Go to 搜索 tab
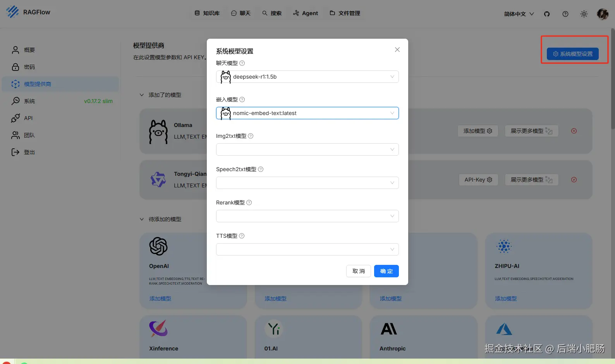This screenshot has height=364, width=615. tap(272, 13)
